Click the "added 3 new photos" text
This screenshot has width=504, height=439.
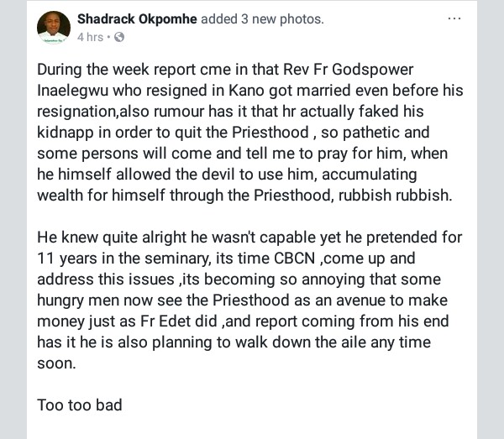(x=262, y=19)
